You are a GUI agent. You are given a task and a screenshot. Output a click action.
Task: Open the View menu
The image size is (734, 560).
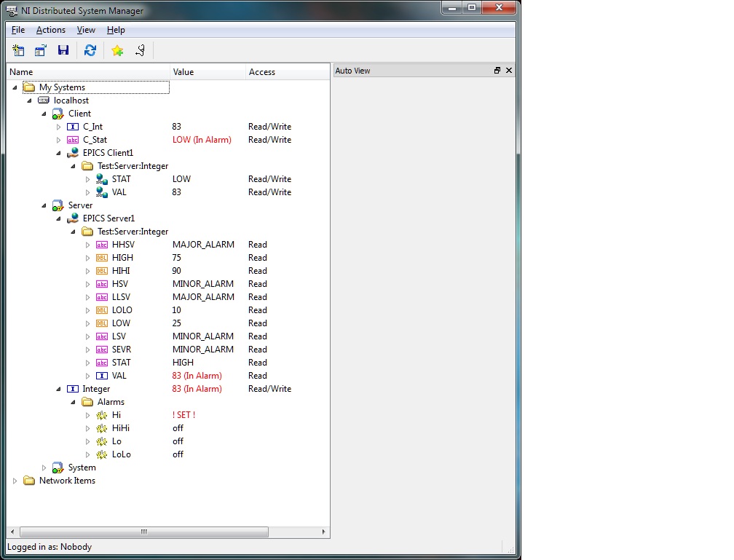point(86,30)
